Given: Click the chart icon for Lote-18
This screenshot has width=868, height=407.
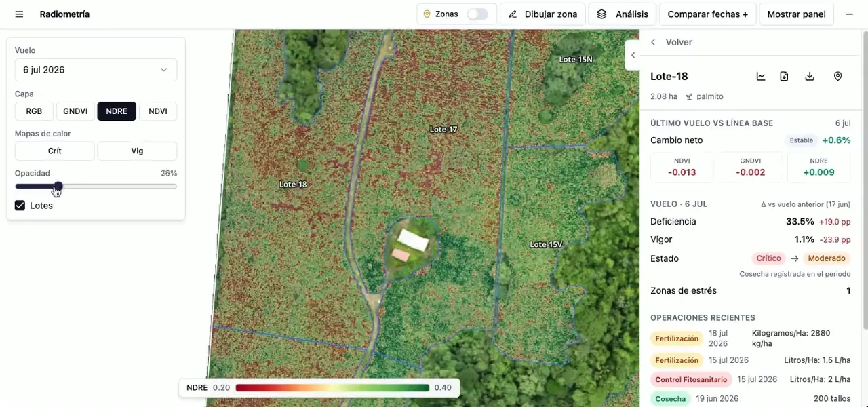Looking at the screenshot, I should coord(761,77).
